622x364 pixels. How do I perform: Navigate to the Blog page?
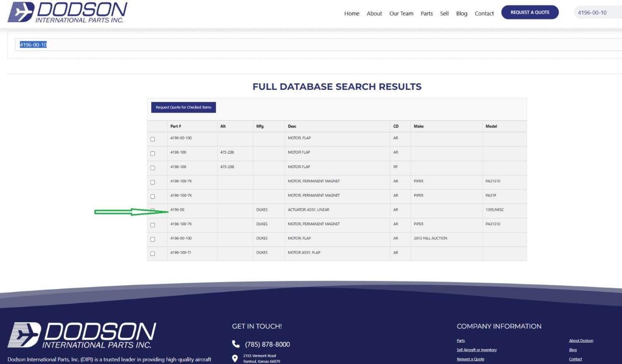pos(462,13)
